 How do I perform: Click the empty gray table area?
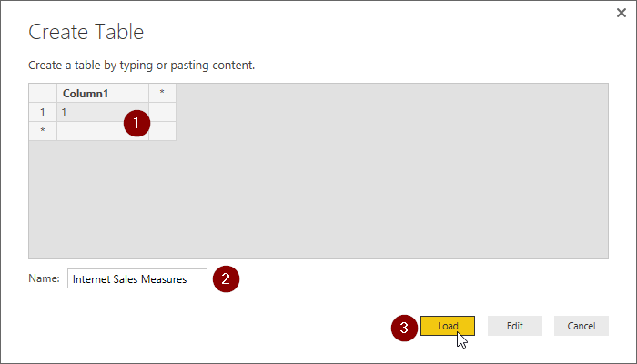[x=364, y=182]
